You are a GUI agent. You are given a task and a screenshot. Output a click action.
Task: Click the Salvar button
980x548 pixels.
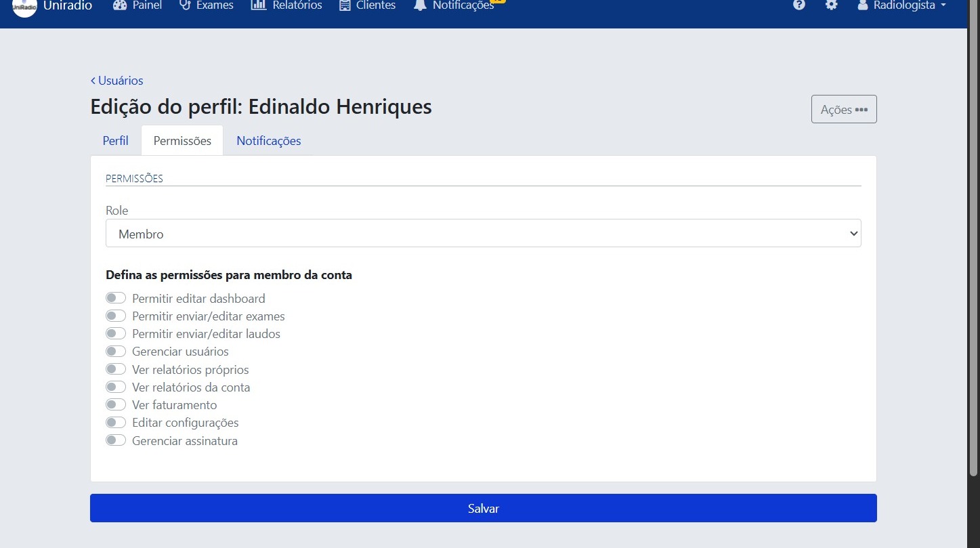tap(483, 508)
